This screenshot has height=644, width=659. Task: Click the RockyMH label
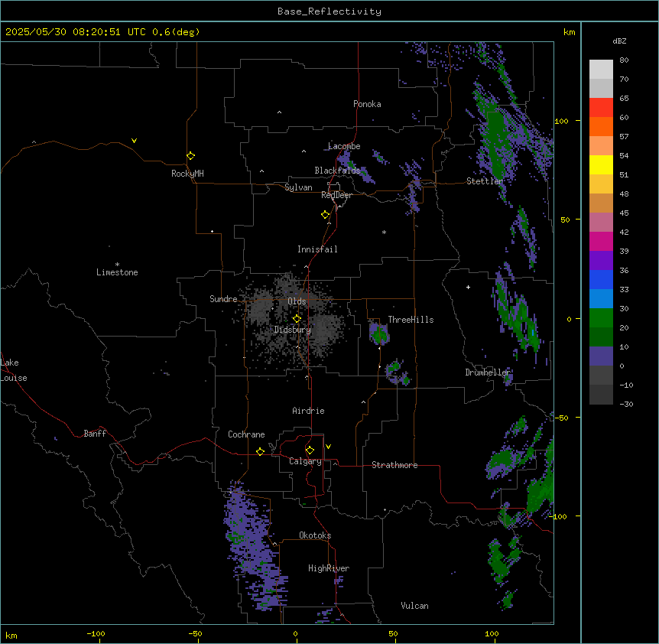click(x=187, y=174)
